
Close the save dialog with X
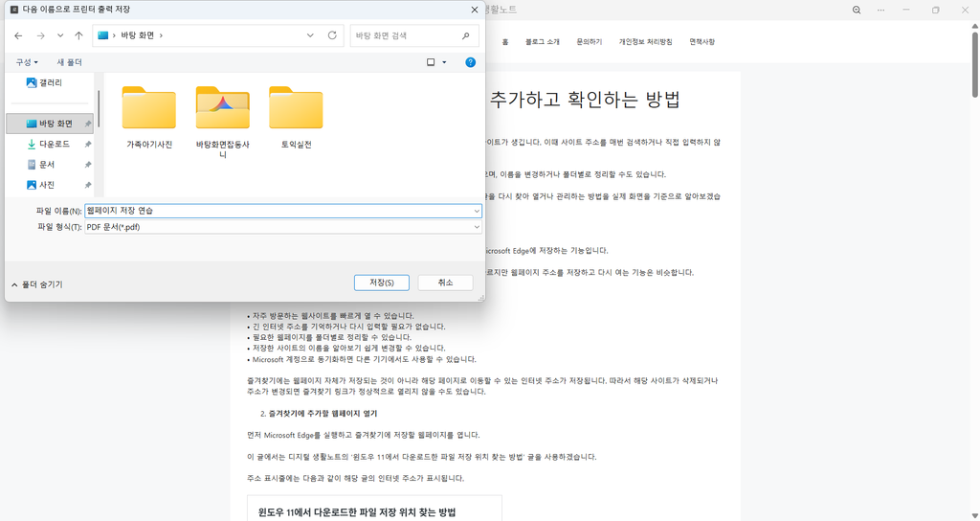475,10
